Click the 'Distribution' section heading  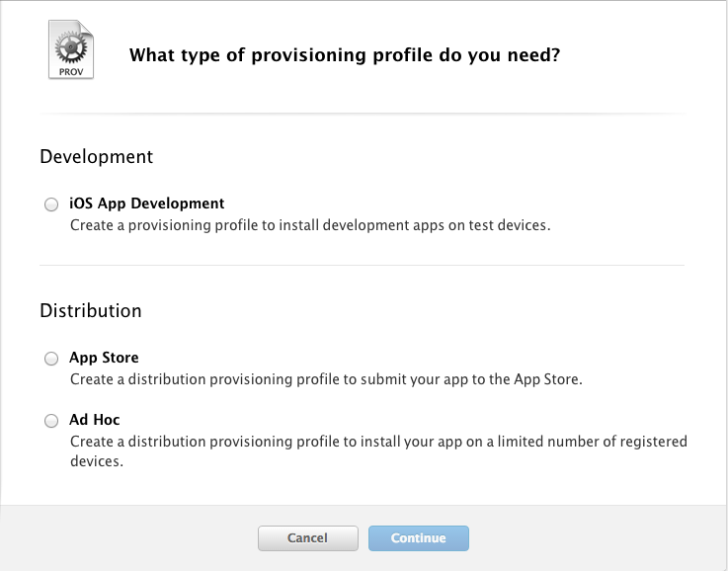tap(91, 310)
